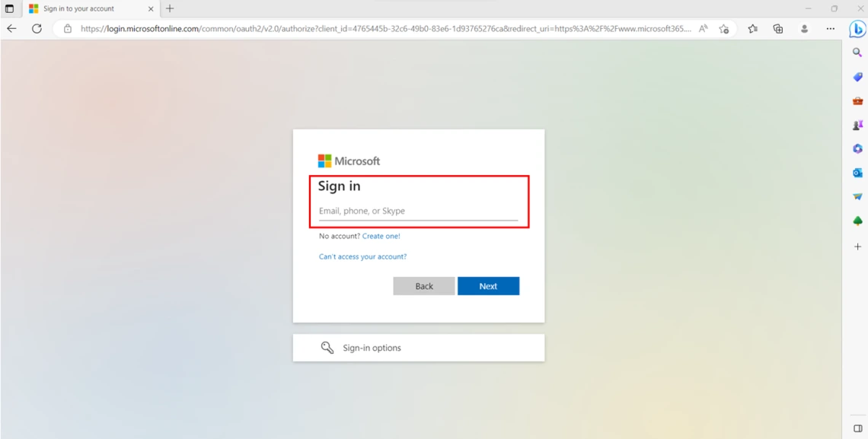Open Settings and more ellipsis menu
The image size is (868, 439).
pos(831,29)
